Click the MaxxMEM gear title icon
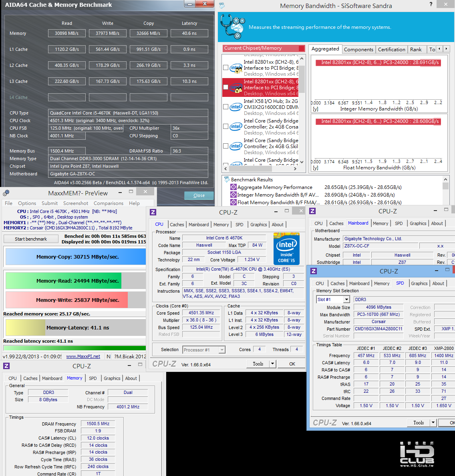The height and width of the screenshot is (476, 455). (x=6, y=193)
